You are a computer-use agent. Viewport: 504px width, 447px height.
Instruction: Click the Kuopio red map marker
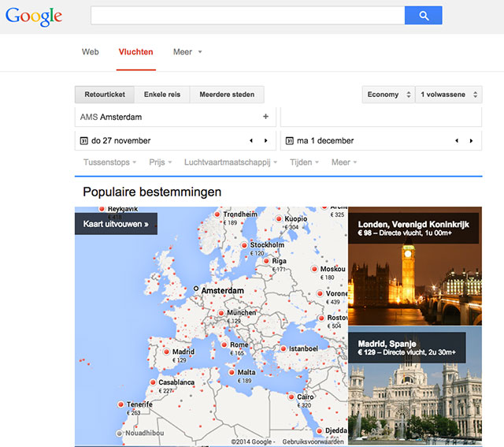click(279, 219)
